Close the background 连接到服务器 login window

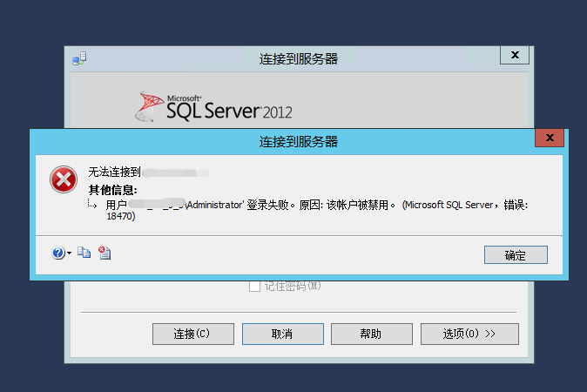[515, 56]
